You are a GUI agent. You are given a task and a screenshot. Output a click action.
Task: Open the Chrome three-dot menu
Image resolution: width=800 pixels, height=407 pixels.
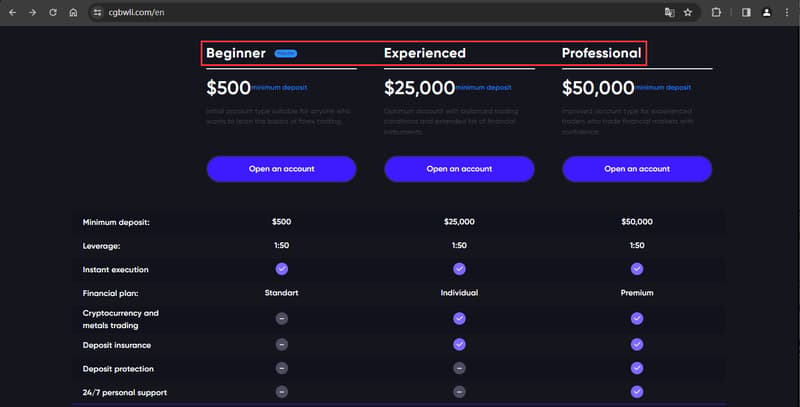click(x=787, y=12)
